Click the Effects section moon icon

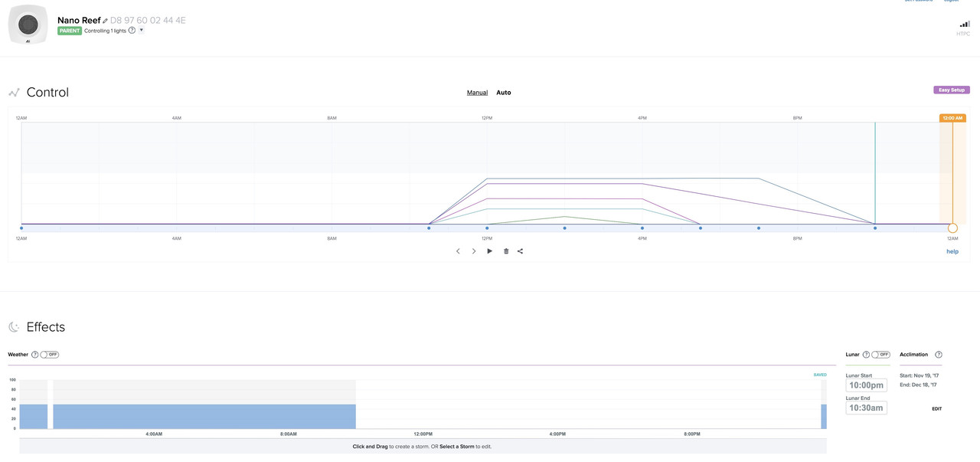[x=14, y=327]
